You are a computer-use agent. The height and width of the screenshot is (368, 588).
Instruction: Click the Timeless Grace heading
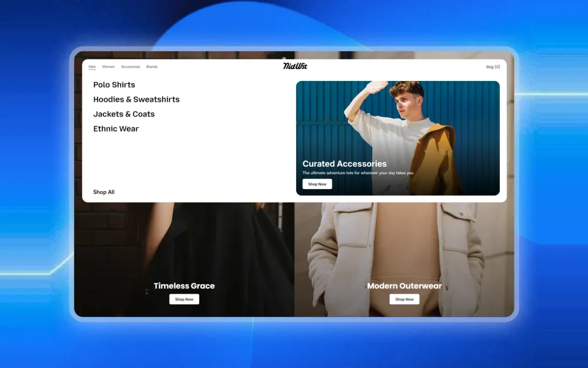pyautogui.click(x=184, y=286)
